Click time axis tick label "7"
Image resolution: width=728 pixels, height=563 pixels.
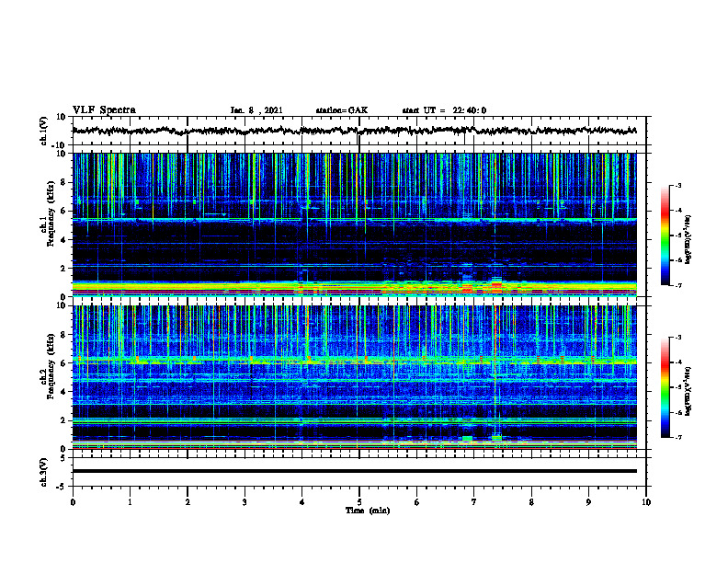(474, 502)
